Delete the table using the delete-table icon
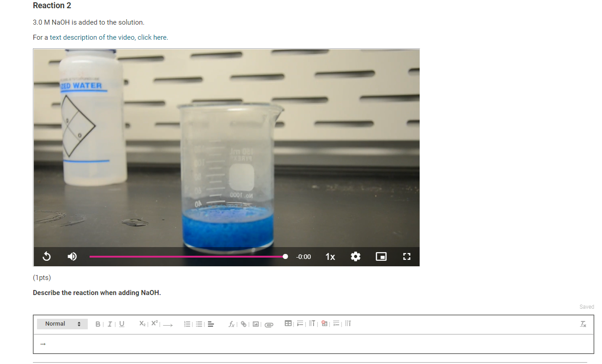 (x=324, y=323)
